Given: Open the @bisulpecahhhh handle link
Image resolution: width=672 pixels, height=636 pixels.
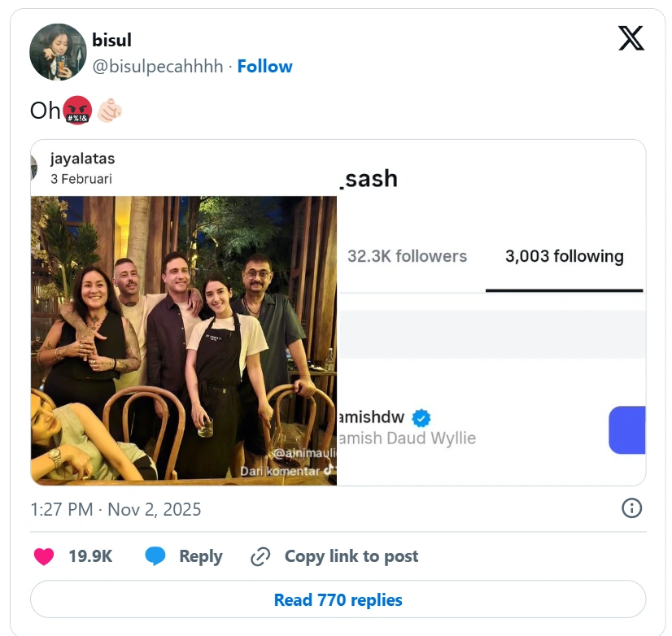Looking at the screenshot, I should click(x=156, y=66).
